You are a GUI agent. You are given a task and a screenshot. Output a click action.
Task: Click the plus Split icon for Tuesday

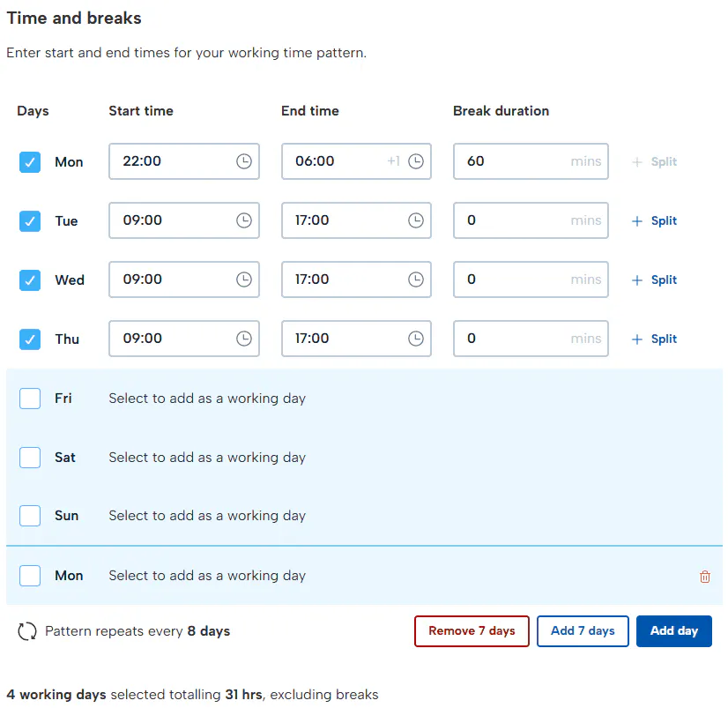(x=637, y=221)
